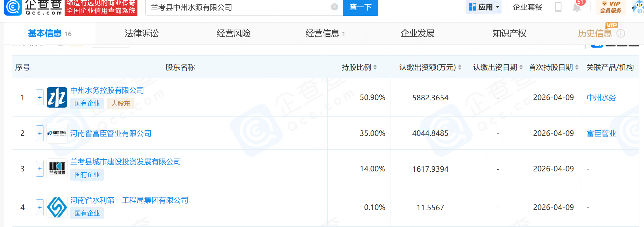Open the mobile app phone icon
644x227 pixels.
pos(558,7)
